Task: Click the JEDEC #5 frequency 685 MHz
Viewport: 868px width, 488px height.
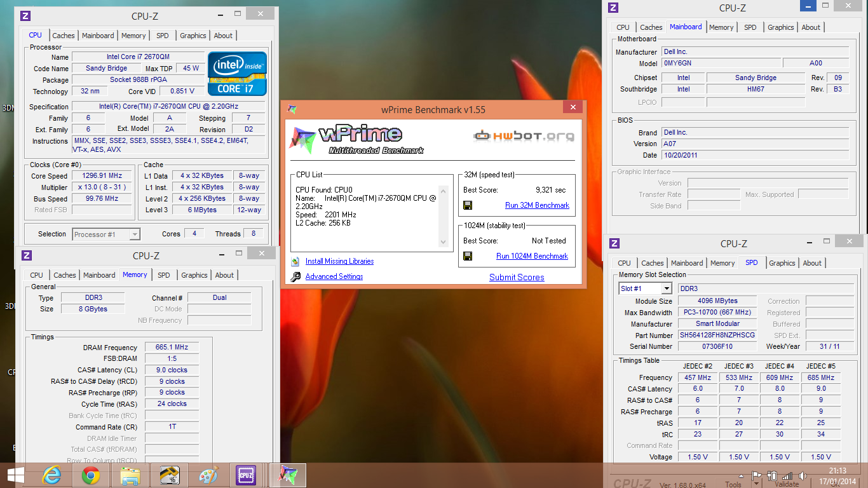Action: [x=821, y=377]
